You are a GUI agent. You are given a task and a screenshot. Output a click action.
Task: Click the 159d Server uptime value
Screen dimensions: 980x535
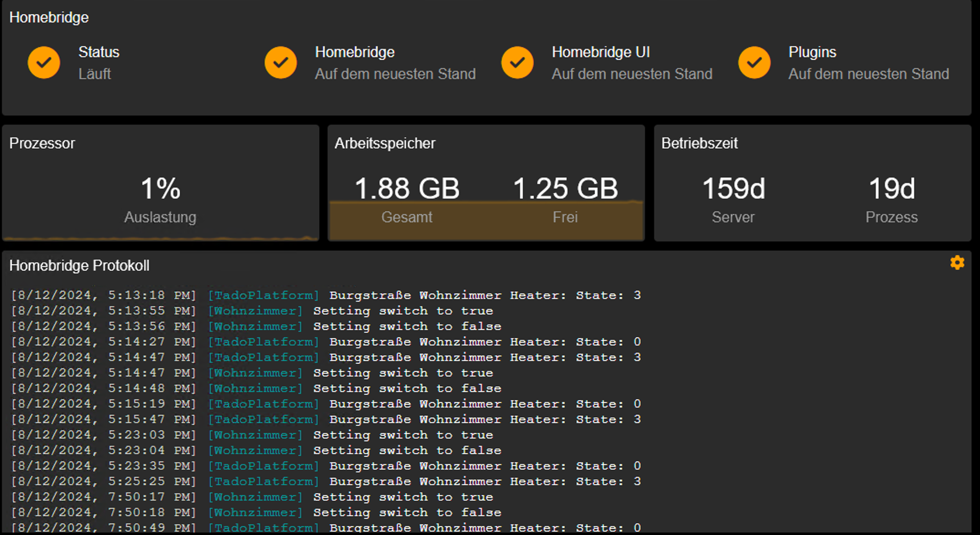733,189
